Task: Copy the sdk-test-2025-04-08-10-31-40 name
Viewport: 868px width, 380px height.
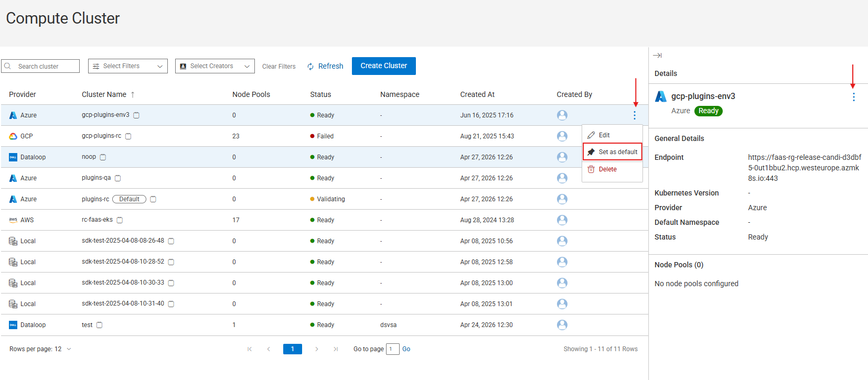Action: (x=171, y=304)
